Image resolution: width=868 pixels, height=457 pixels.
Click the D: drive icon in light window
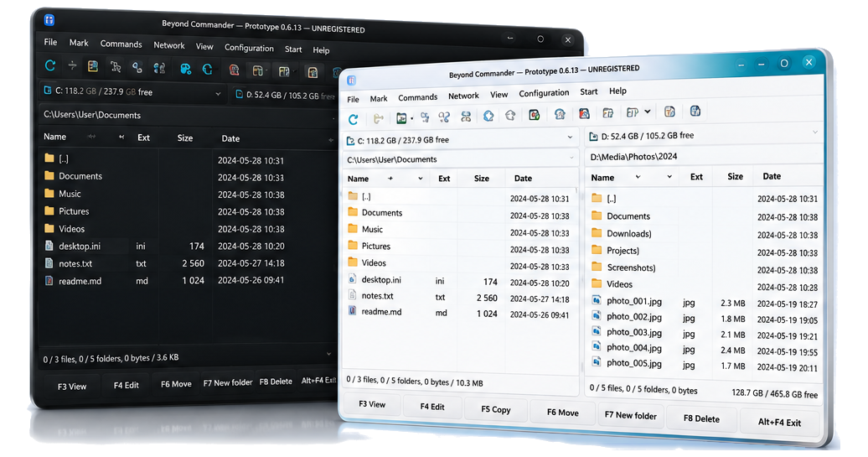click(x=593, y=137)
